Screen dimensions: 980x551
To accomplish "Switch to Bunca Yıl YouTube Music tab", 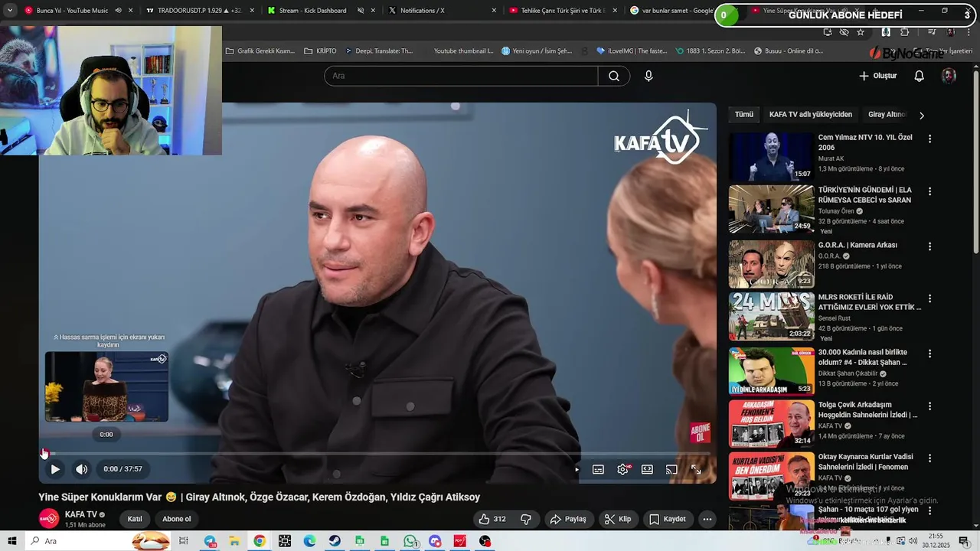I will coord(73,11).
